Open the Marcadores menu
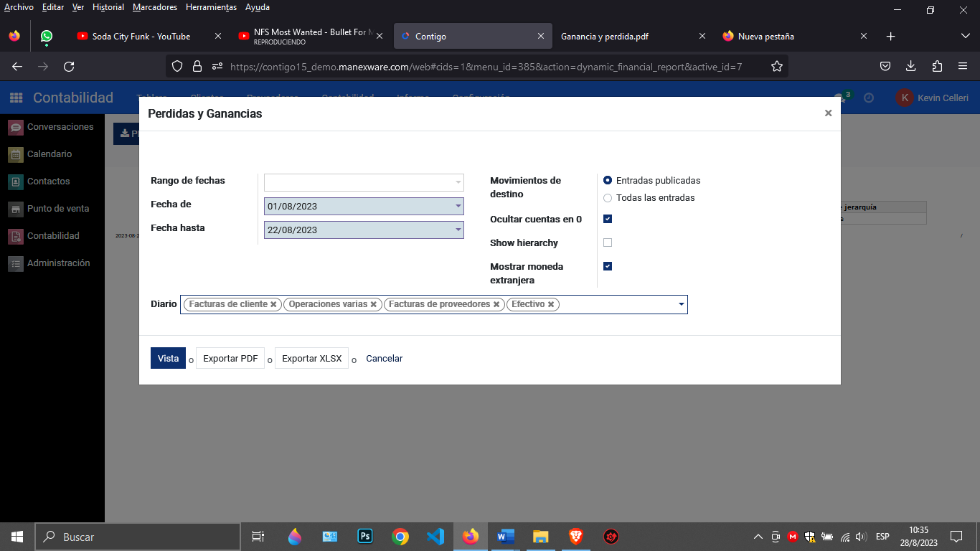Viewport: 980px width, 551px height. click(155, 7)
